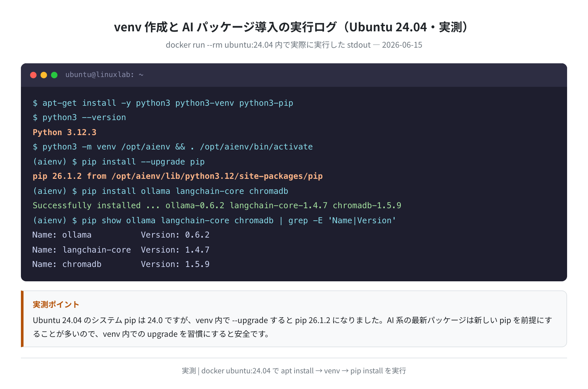Click the Name: ollama Version: 0.6.2 row
The image size is (588, 389).
point(121,235)
